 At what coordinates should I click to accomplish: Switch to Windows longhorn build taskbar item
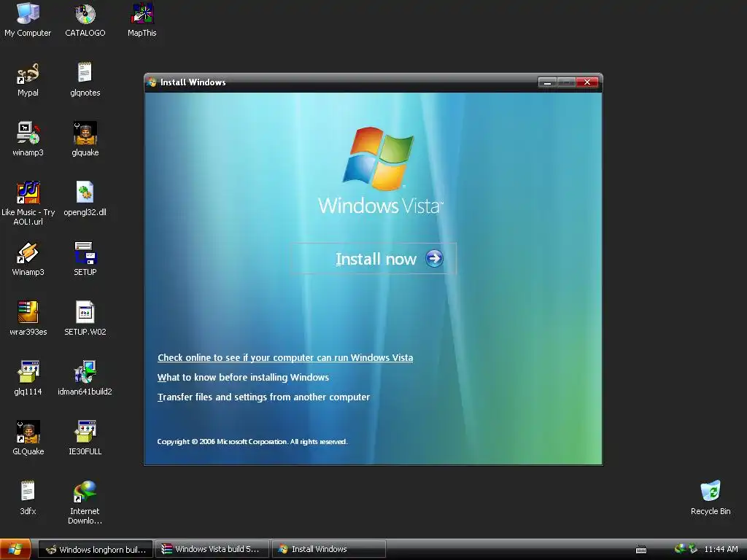coord(96,549)
